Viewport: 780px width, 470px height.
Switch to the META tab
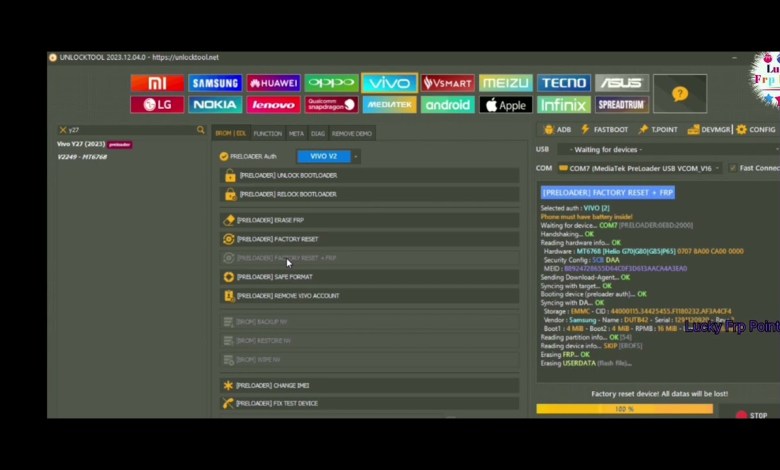point(296,133)
